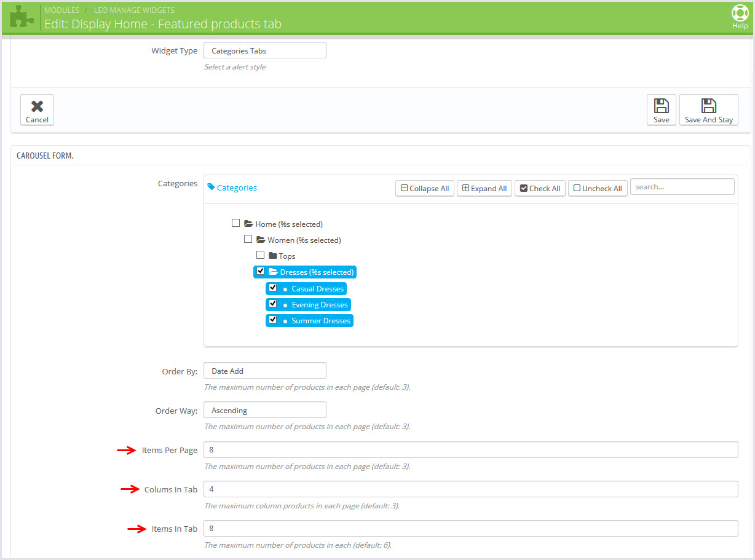This screenshot has height=560, width=755.
Task: Uncheck the Summer Dresses checkbox
Action: [272, 320]
